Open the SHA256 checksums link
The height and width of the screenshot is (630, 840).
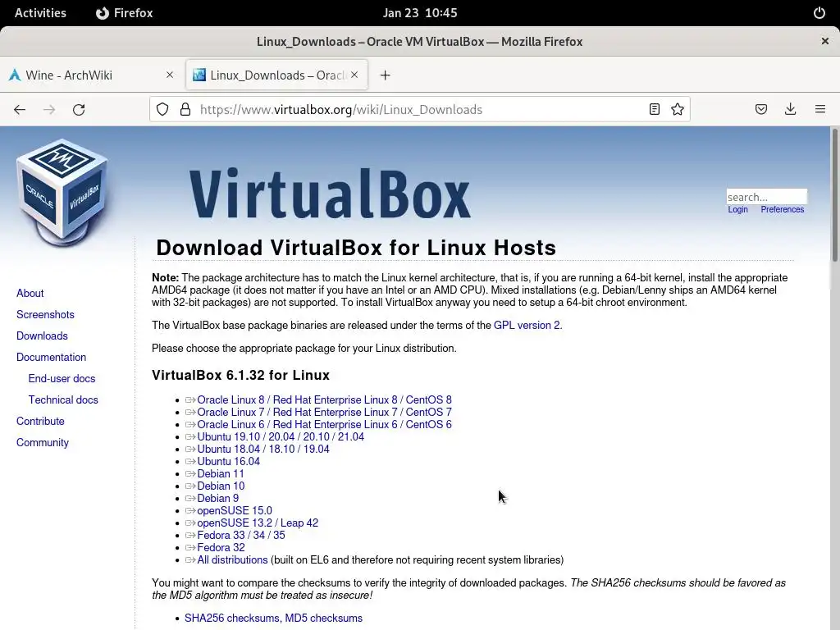[231, 618]
